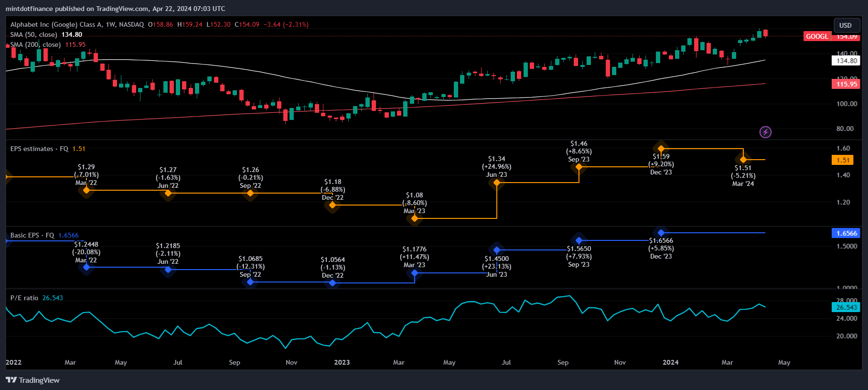Screen dimensions: 868x390
Task: Select the EPS estimates · FQ legend
Action: click(x=40, y=149)
